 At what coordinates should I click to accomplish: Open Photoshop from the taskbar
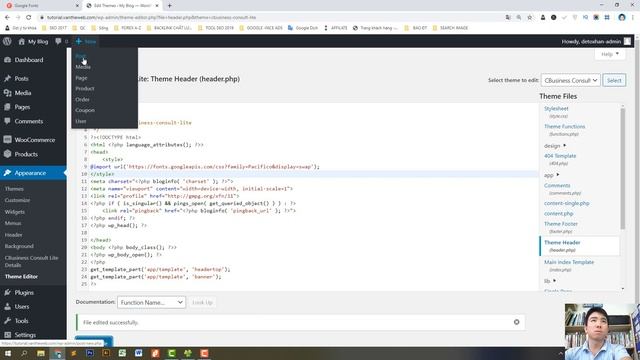[x=90, y=353]
